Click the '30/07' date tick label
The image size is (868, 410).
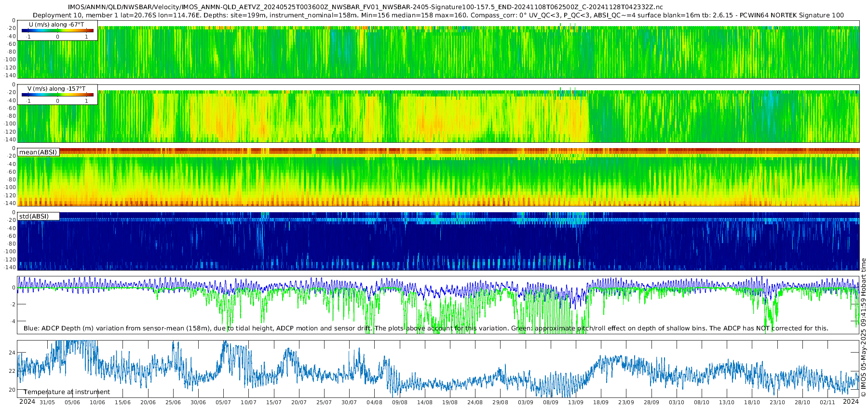point(349,402)
